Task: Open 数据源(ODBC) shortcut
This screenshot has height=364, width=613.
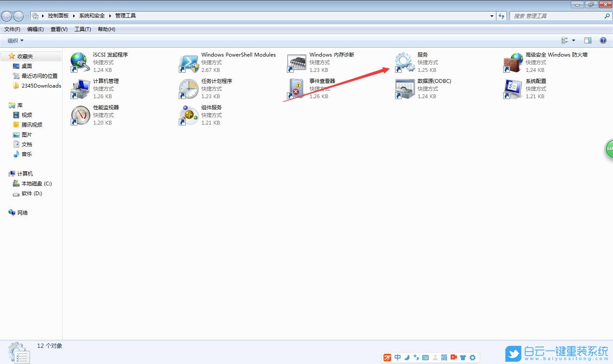Action: [434, 81]
